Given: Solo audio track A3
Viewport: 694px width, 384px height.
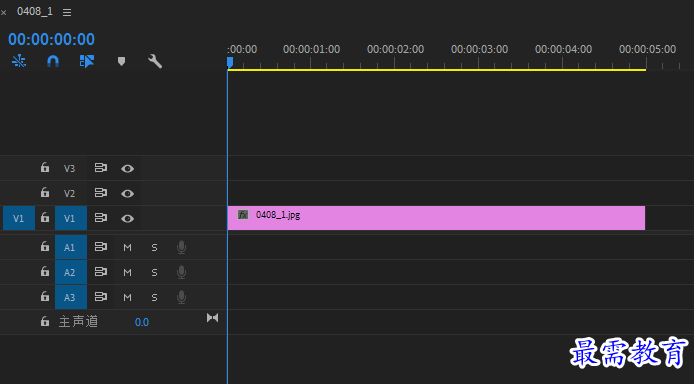Looking at the screenshot, I should [154, 297].
